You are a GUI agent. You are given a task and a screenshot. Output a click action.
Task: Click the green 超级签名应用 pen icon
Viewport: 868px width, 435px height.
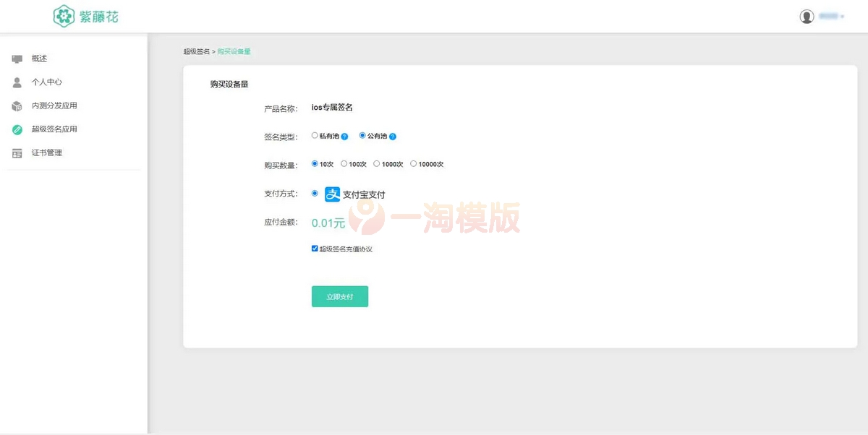tap(16, 129)
